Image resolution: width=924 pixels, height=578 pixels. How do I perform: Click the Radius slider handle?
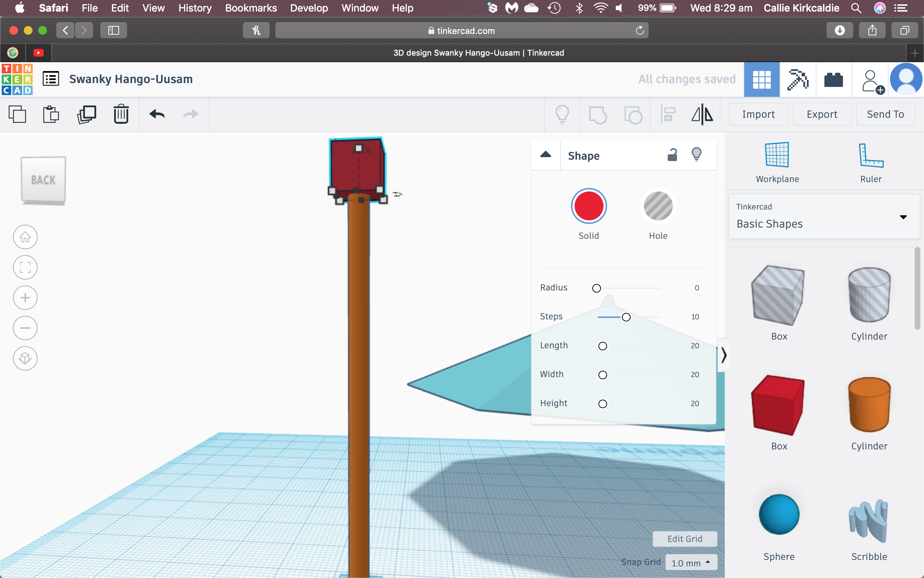pos(596,288)
